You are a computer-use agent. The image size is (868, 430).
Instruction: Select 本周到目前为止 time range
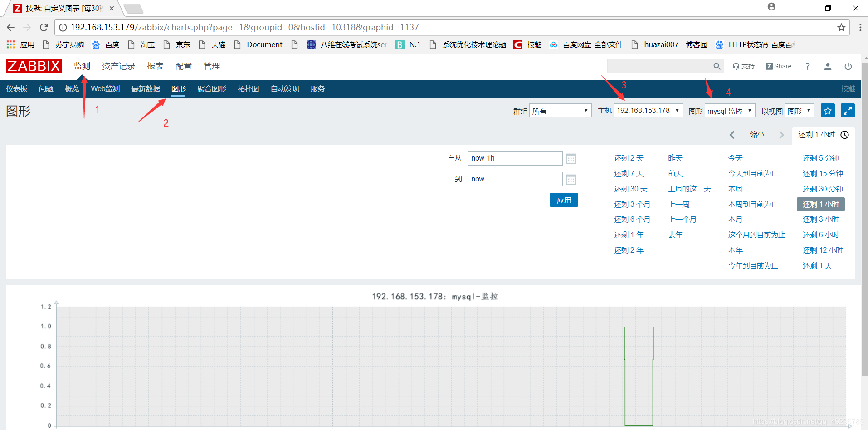coord(753,205)
